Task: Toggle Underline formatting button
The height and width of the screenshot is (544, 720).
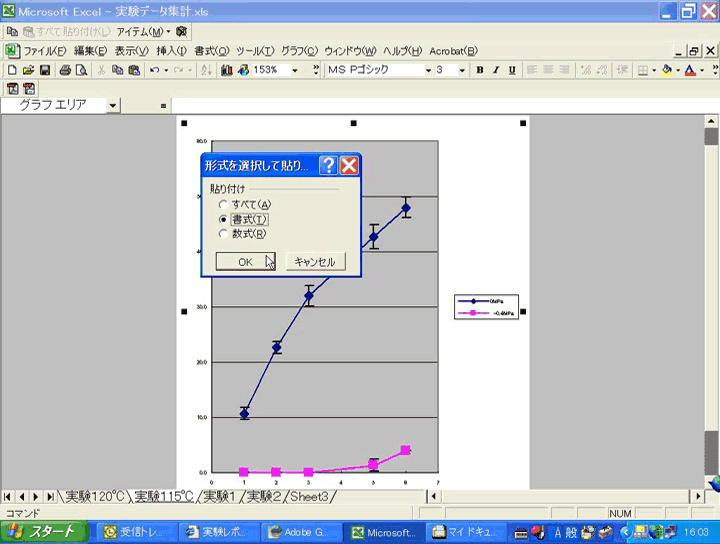Action: (x=512, y=70)
